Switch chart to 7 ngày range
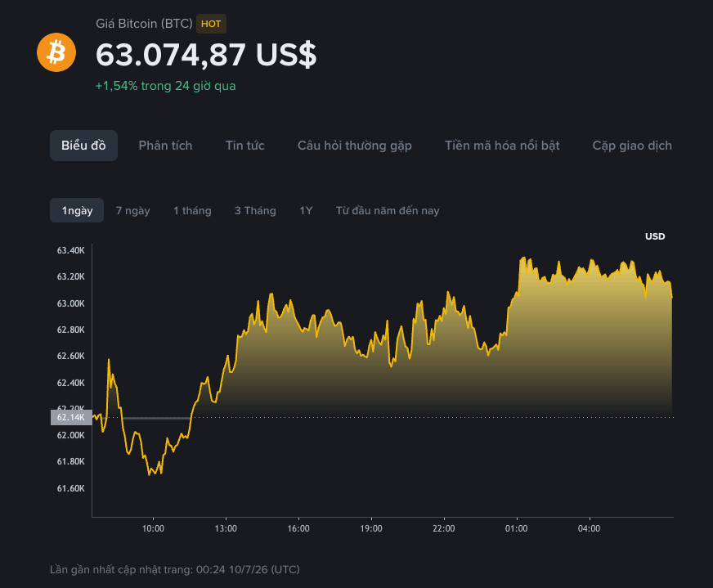Screen dimensions: 713x588 click(132, 210)
